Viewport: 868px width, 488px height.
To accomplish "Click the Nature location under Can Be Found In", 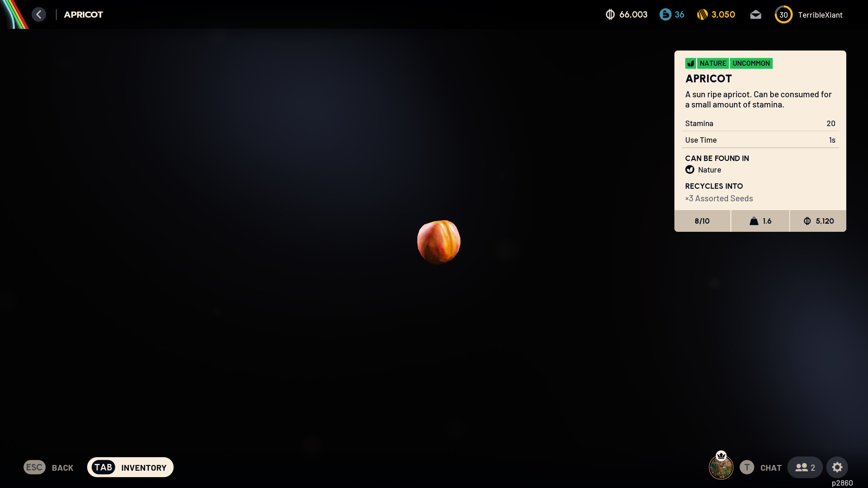I will coord(709,170).
